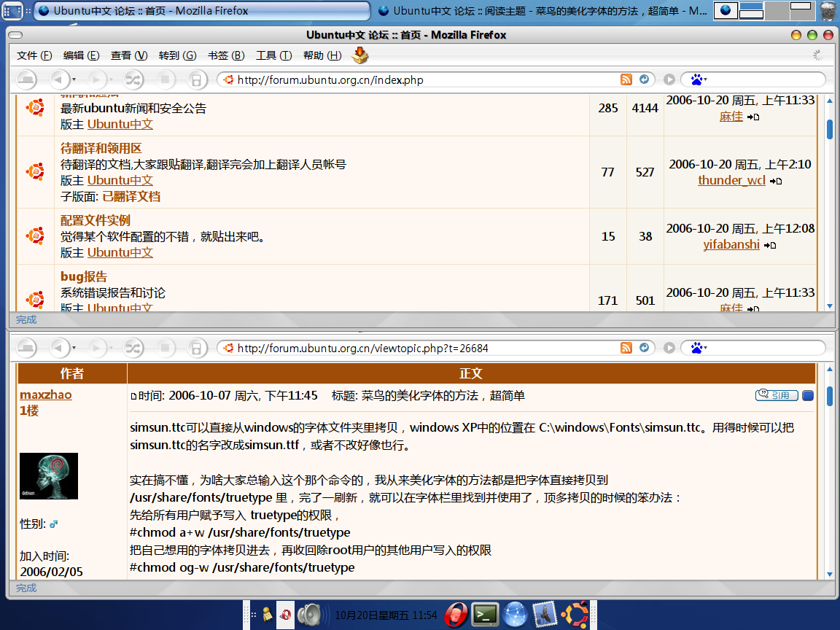Click the blue square icon beside 引用
The width and height of the screenshot is (840, 630).
tap(808, 395)
